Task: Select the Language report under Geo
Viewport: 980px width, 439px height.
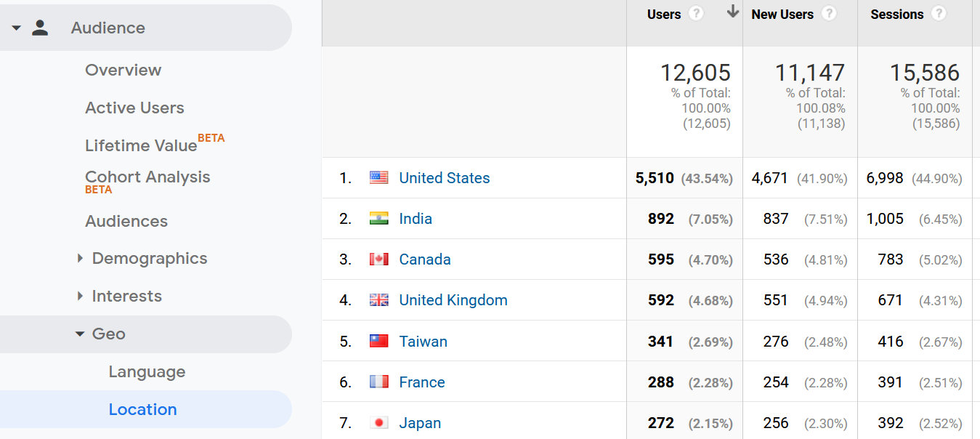Action: coord(147,372)
